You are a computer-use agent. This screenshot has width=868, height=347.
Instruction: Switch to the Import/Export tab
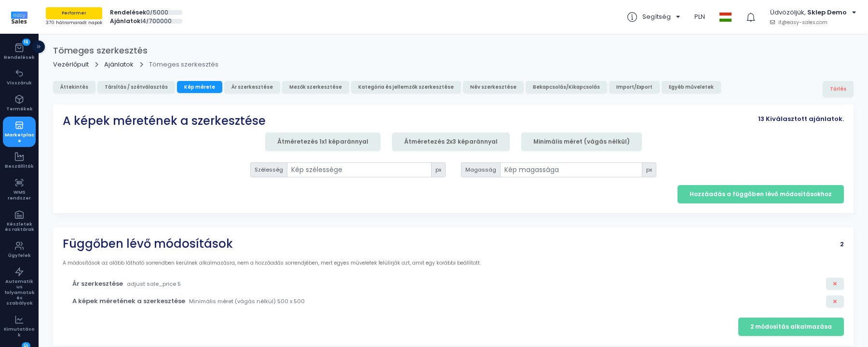(x=634, y=87)
